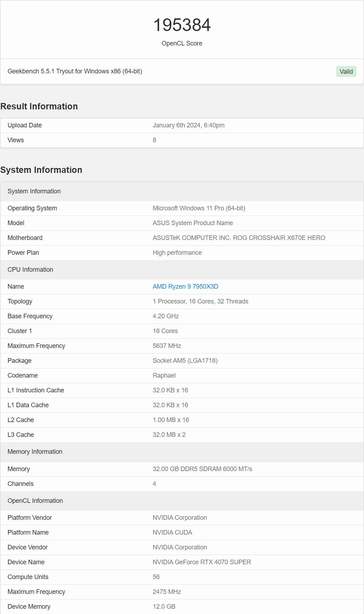The height and width of the screenshot is (614, 364).
Task: Click the Geekbench 5.5.1 Tryout version text
Action: pos(75,71)
